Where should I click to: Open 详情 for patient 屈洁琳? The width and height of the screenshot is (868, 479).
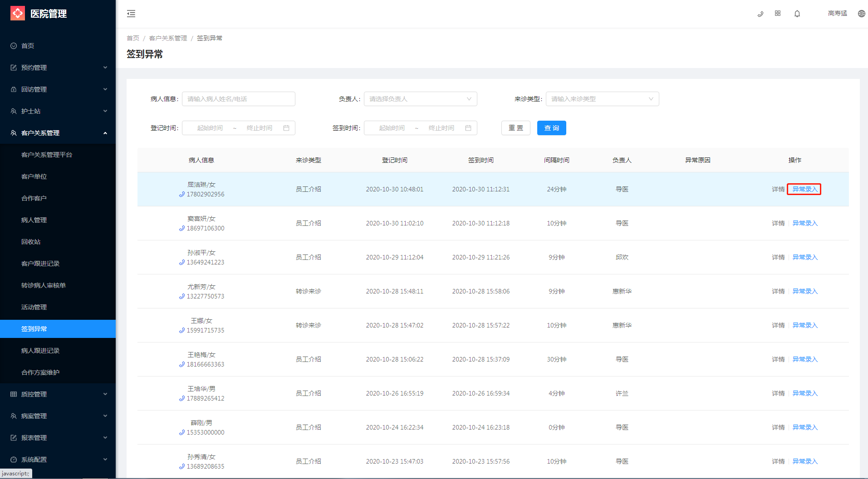click(x=778, y=189)
